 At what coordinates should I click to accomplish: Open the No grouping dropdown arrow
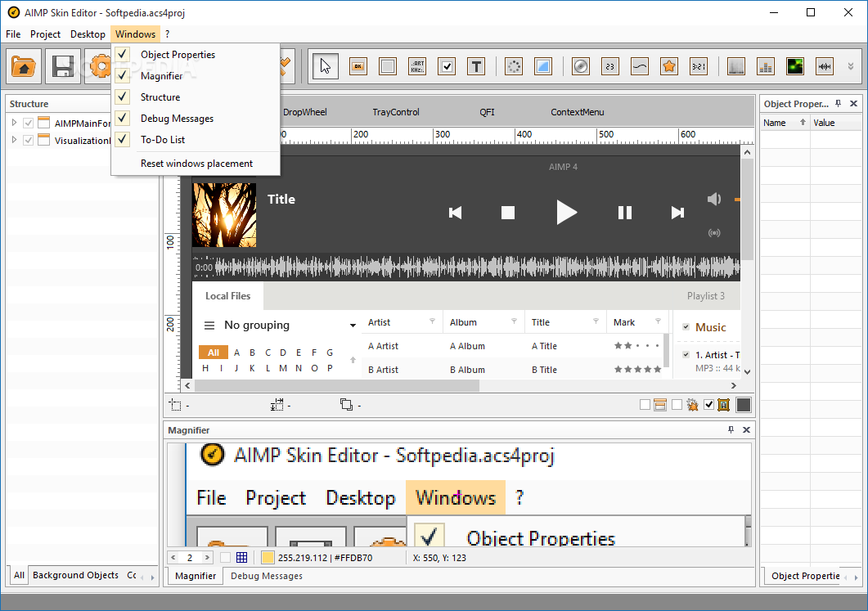(x=353, y=326)
